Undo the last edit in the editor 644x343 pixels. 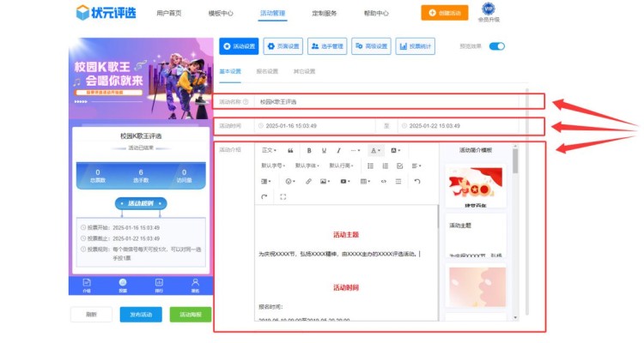[x=417, y=181]
